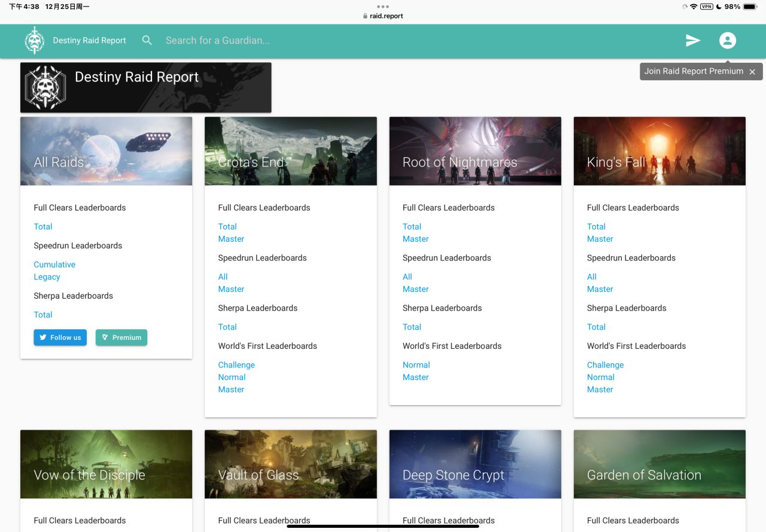
Task: Open Root of Nightmares Speedrun Master
Action: (x=415, y=289)
